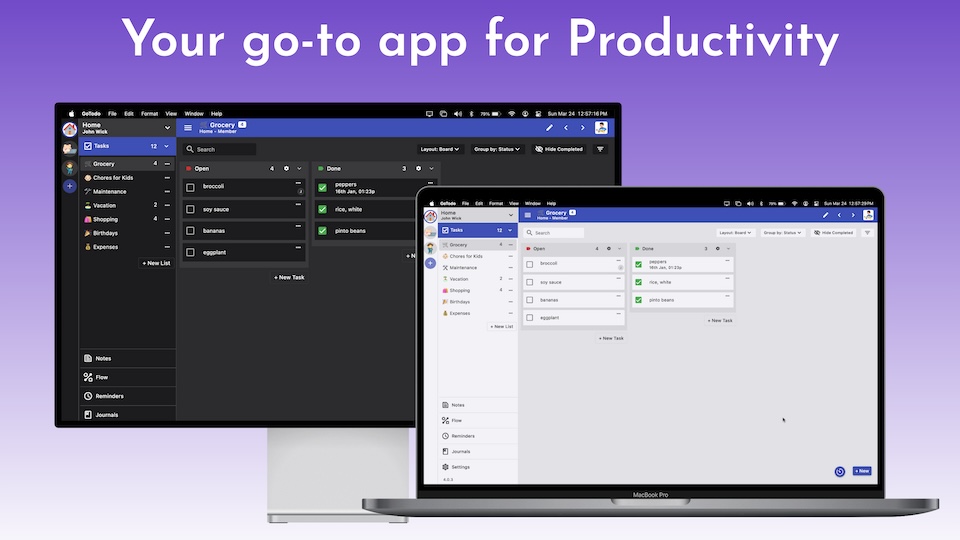Open View menu on dark monitor menu bar
Screen dimensions: 960x540
point(171,114)
